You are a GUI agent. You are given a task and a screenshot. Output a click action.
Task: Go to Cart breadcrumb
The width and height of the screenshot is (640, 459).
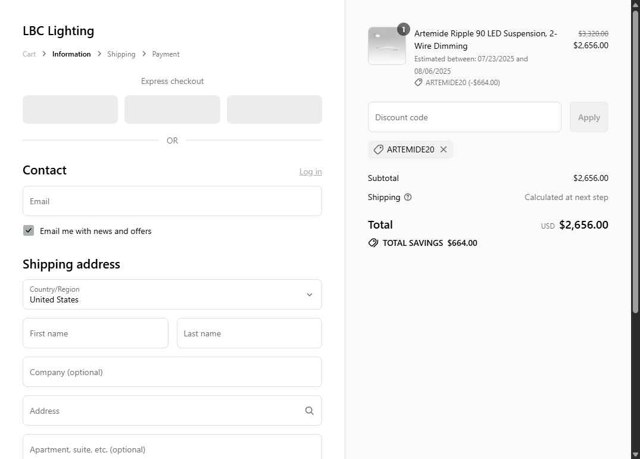point(29,54)
